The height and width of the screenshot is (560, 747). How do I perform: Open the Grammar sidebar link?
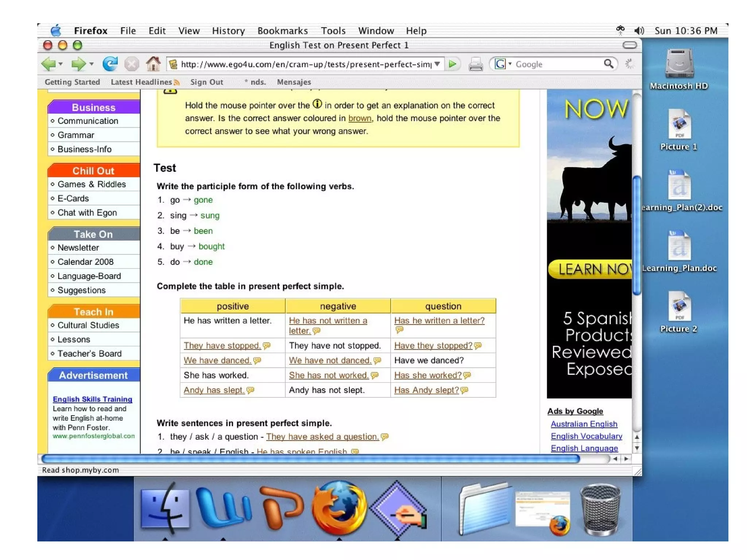point(76,135)
